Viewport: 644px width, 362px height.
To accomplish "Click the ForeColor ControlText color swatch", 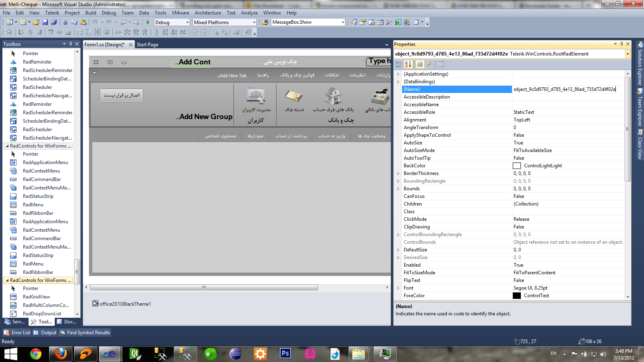I will [517, 296].
